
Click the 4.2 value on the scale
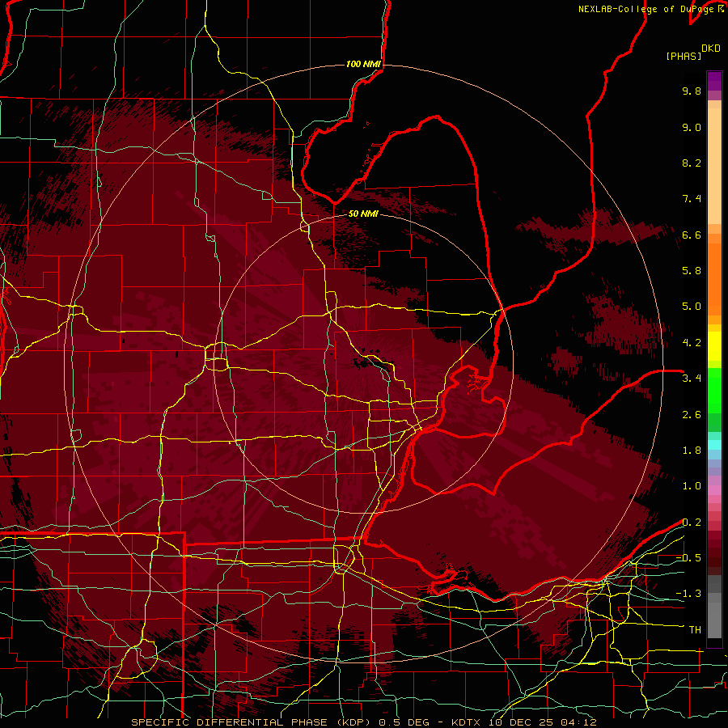692,343
